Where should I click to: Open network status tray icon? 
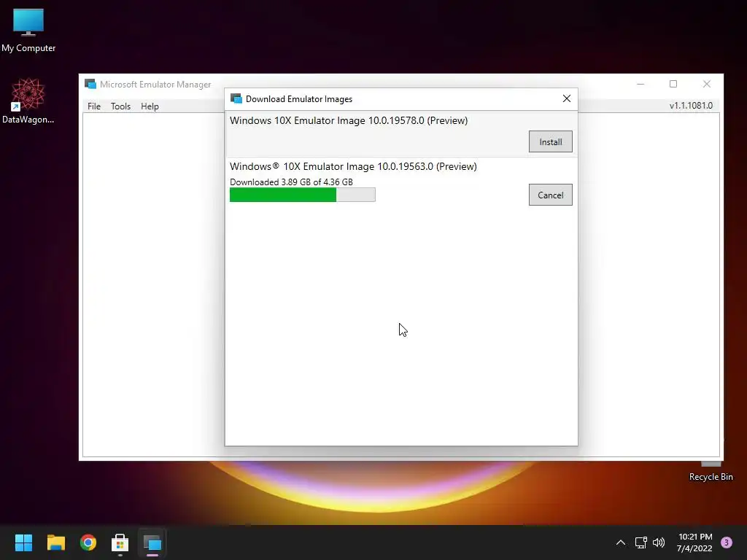640,542
